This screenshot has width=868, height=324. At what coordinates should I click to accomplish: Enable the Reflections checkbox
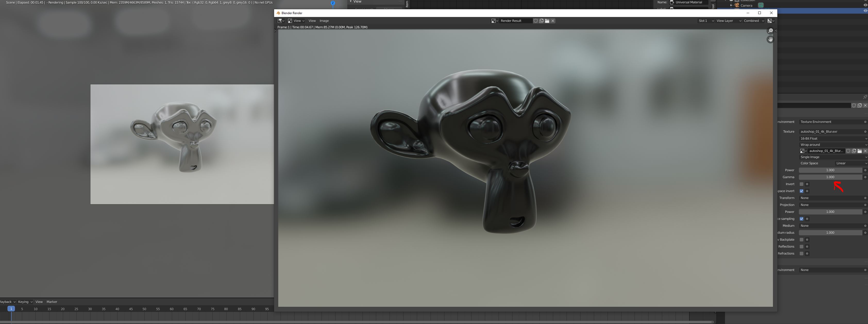click(802, 247)
